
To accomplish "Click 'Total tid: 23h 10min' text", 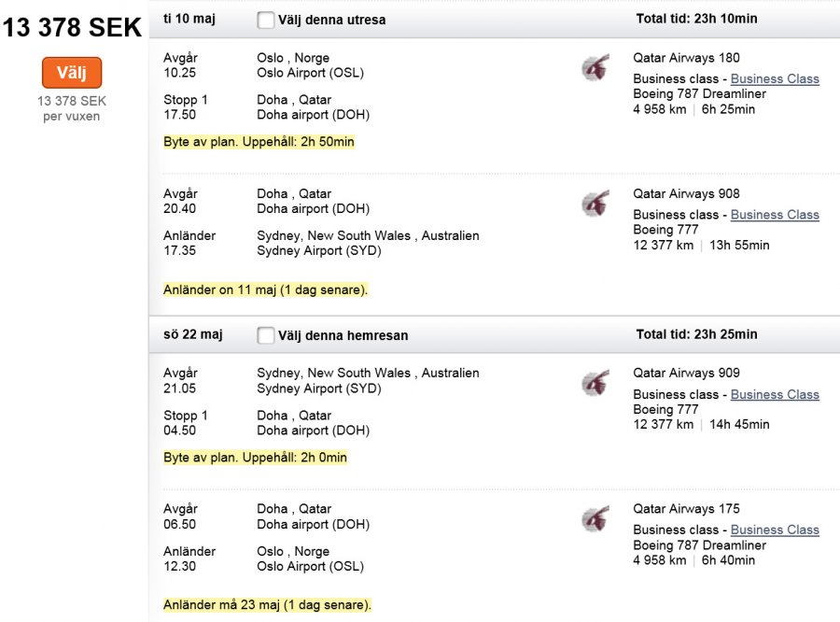I will 696,19.
